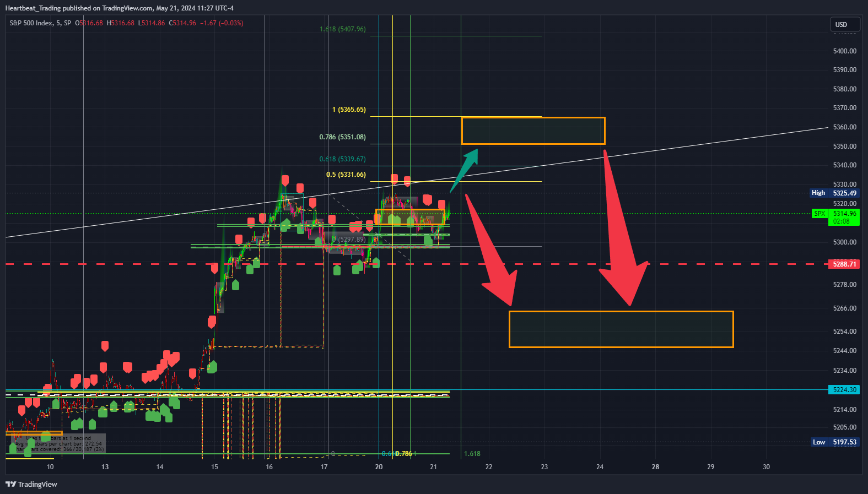
Task: Select the close value C5314.96
Action: 182,23
